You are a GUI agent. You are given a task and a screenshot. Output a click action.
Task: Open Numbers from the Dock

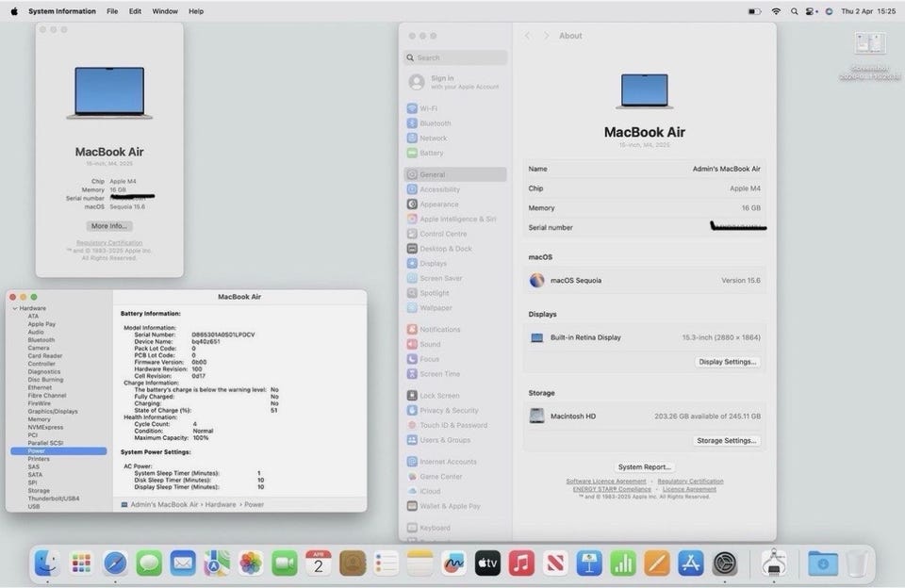623,563
